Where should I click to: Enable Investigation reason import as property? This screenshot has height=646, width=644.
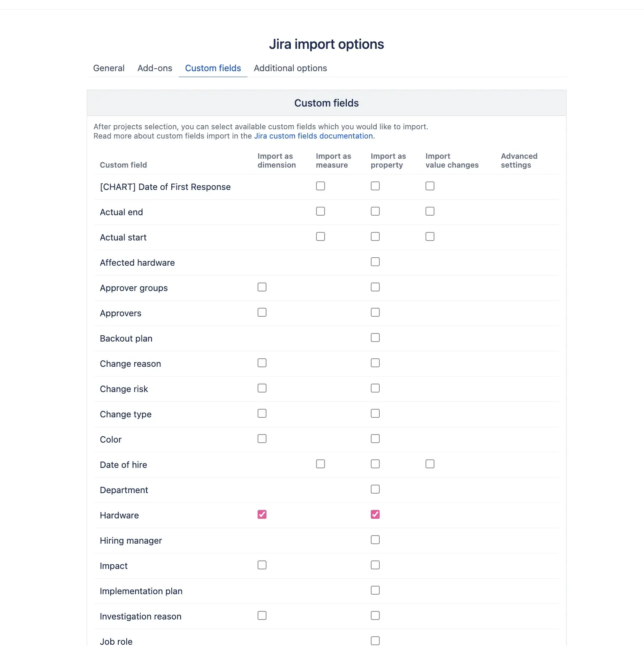click(375, 616)
